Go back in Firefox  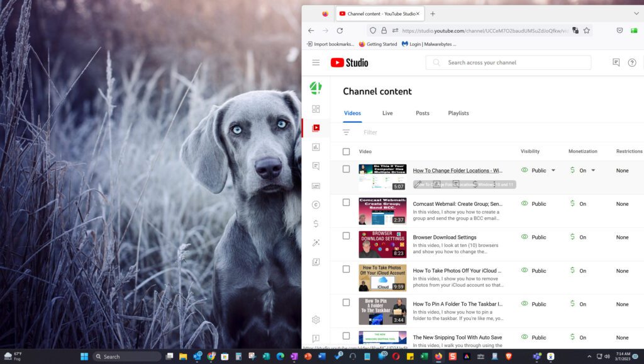click(x=311, y=30)
